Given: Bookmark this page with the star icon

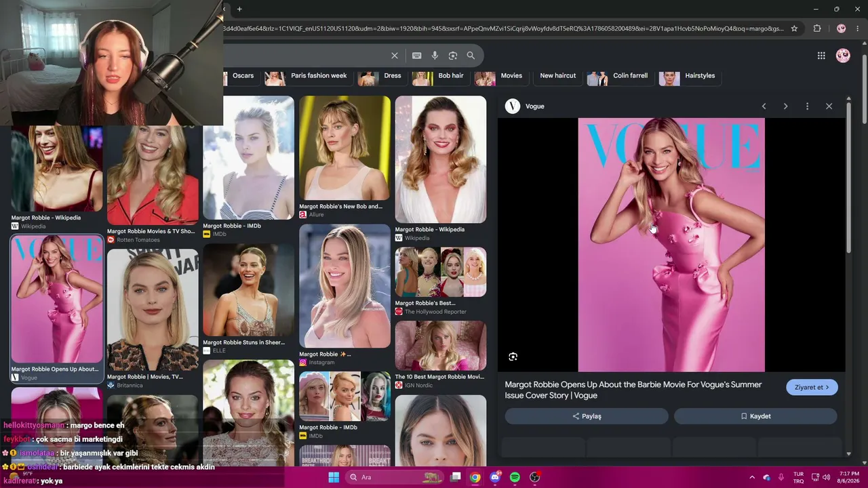Looking at the screenshot, I should point(794,28).
